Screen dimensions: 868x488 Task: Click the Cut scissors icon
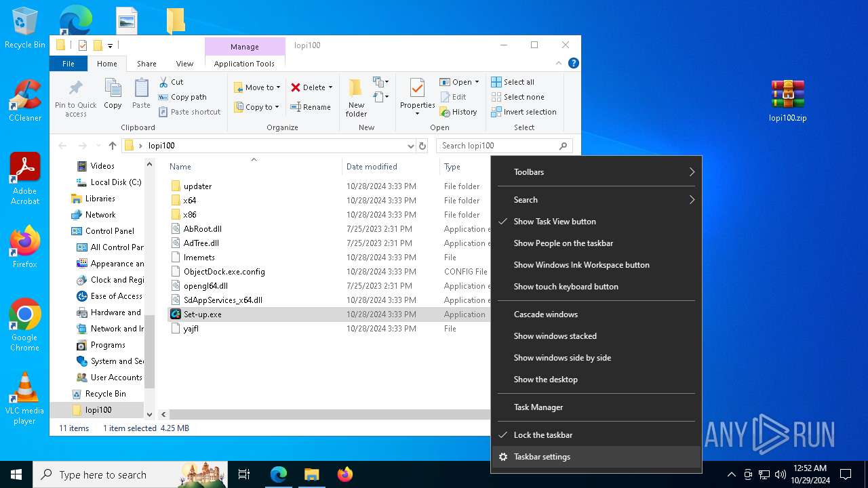[163, 82]
